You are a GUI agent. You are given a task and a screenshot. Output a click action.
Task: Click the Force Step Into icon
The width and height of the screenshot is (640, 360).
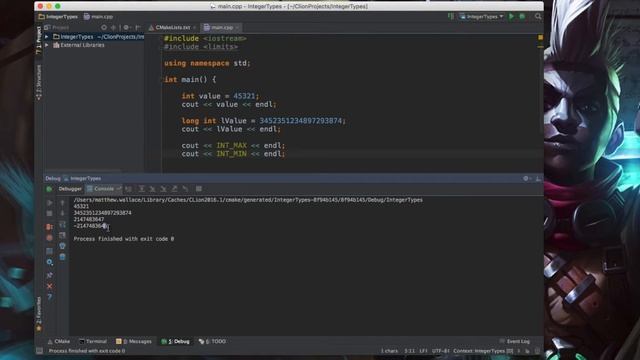point(163,189)
